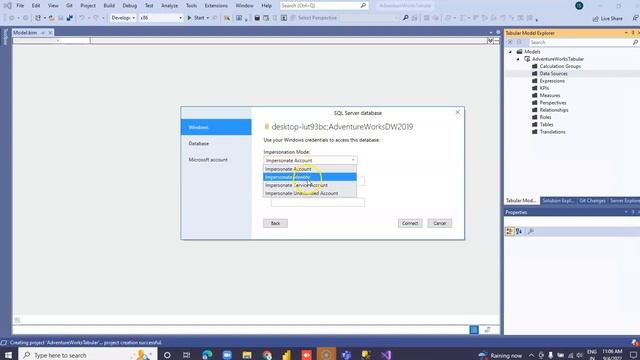Open the solution configuration dropdown
Viewport: 640px width, 360px height.
pyautogui.click(x=123, y=18)
